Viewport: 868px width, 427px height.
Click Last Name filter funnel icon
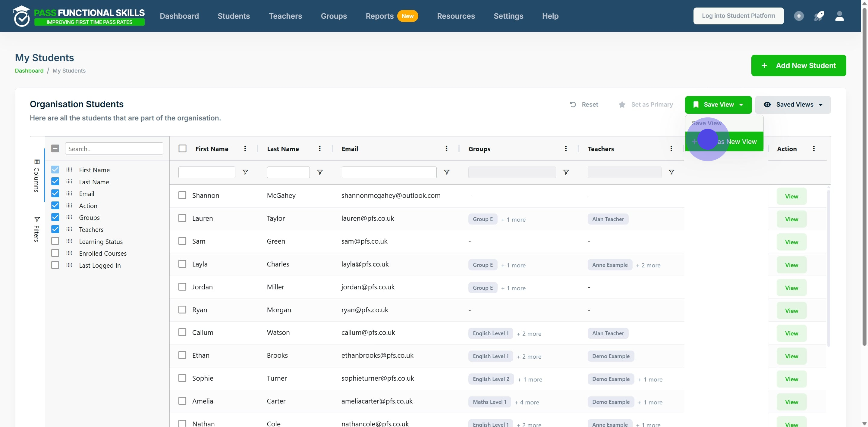click(320, 172)
